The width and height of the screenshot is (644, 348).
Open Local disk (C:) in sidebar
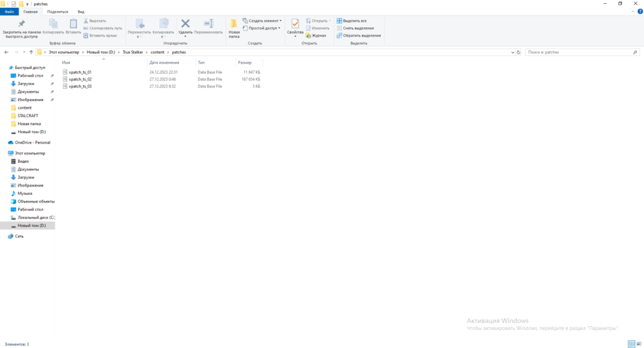tap(35, 217)
